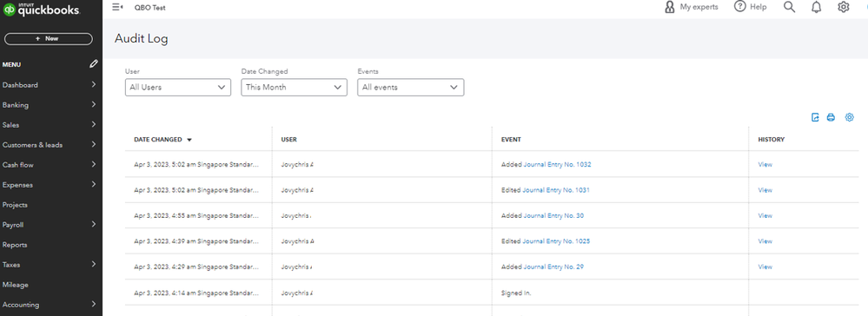Print the audit log
The height and width of the screenshot is (316, 868).
click(x=831, y=117)
